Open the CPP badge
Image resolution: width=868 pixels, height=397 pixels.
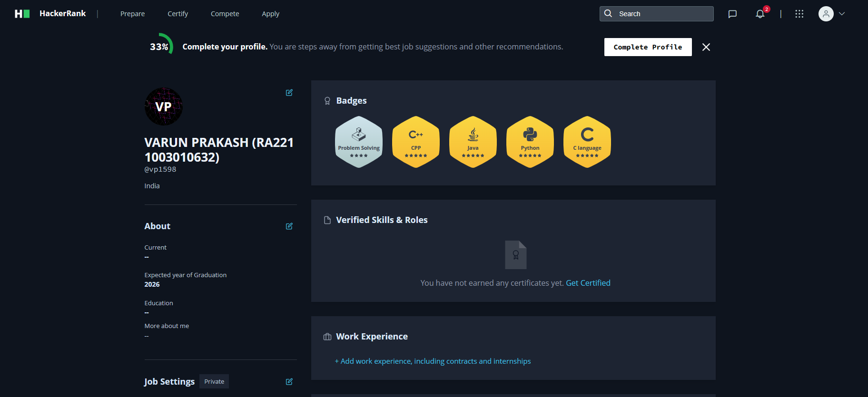pos(416,142)
